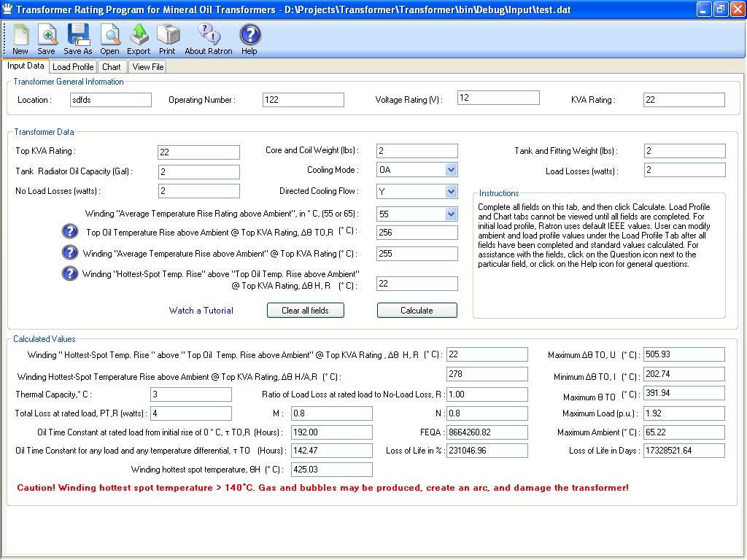This screenshot has height=560, width=747.
Task: Click the FEQA calculated value field
Action: coord(487,432)
